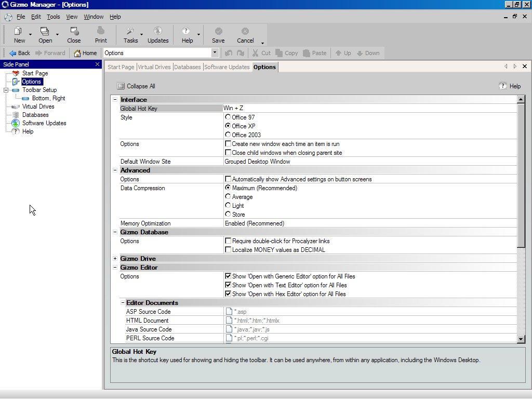
Task: Uncheck 'Open with Hex Editor' option
Action: coord(228,294)
